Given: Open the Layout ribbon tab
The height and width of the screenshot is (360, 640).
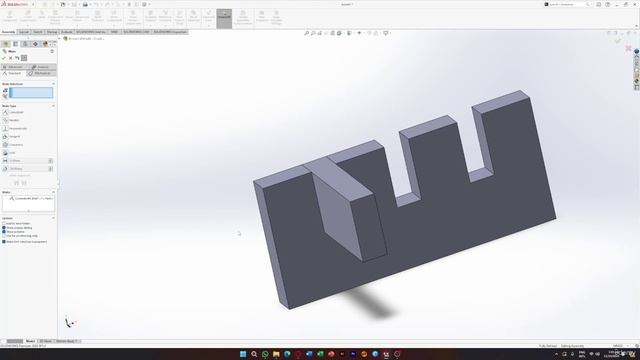Looking at the screenshot, I should [24, 32].
